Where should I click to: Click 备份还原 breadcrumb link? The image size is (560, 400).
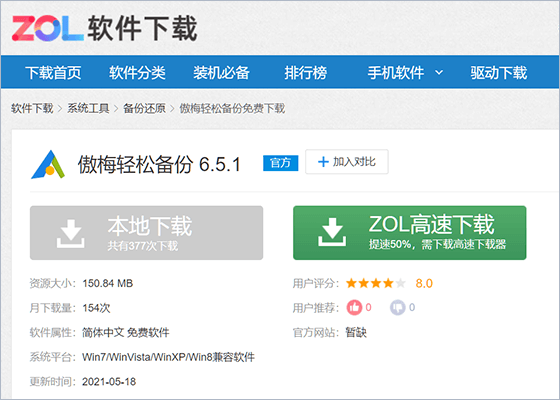pos(144,108)
